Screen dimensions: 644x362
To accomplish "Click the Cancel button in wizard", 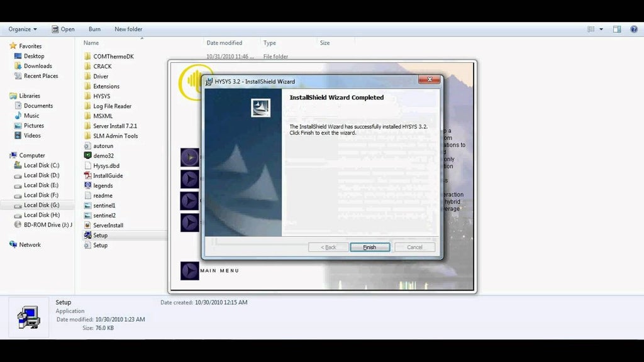I will [414, 247].
